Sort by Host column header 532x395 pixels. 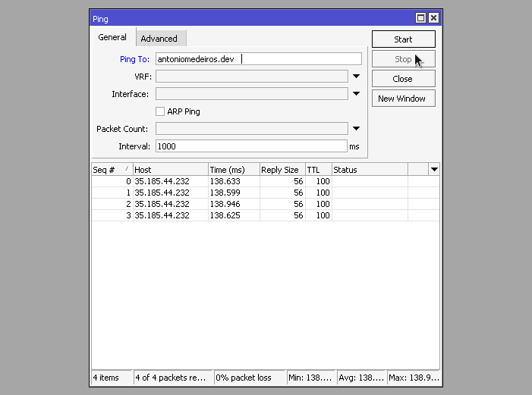pyautogui.click(x=170, y=170)
